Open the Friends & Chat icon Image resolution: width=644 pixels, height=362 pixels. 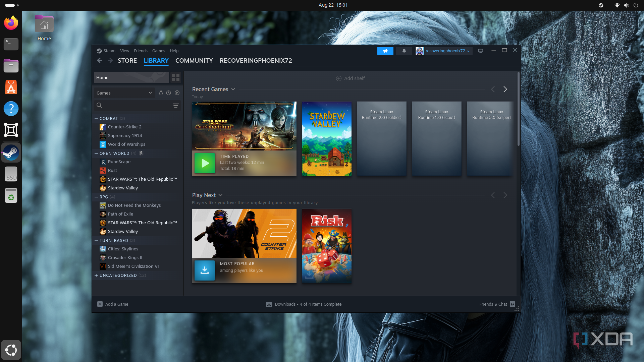pyautogui.click(x=513, y=304)
